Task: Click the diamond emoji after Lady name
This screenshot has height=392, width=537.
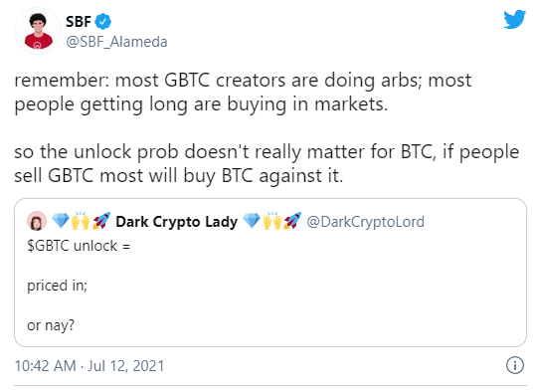Action: click(252, 221)
